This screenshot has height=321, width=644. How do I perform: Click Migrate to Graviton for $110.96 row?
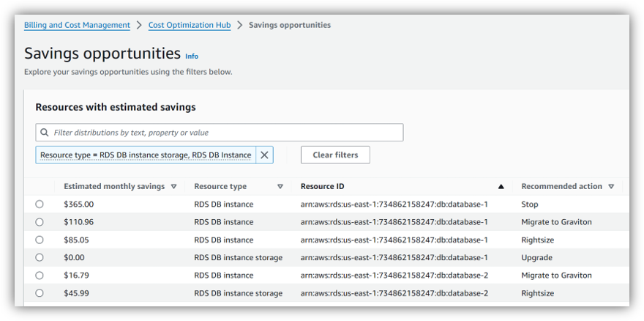pos(556,222)
